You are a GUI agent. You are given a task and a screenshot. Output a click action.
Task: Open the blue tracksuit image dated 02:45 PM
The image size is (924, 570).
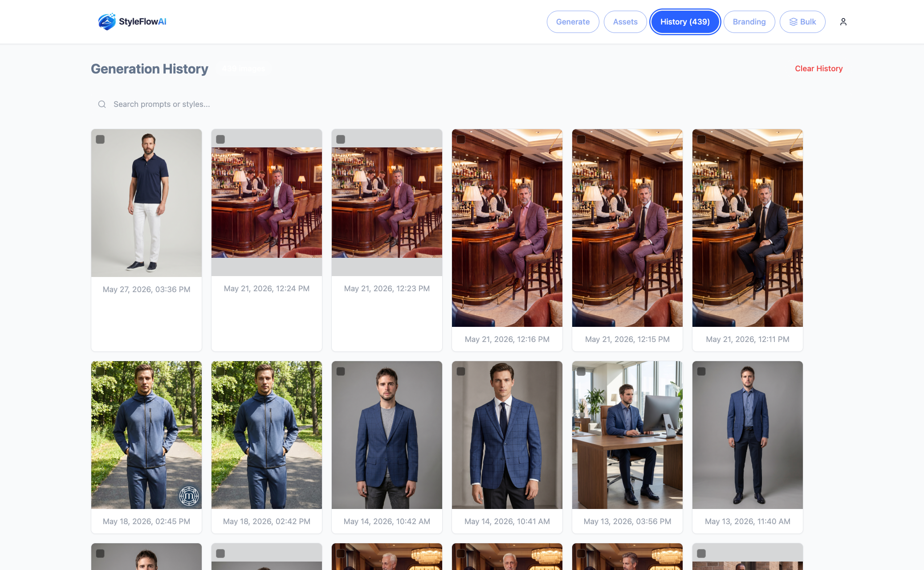[147, 435]
